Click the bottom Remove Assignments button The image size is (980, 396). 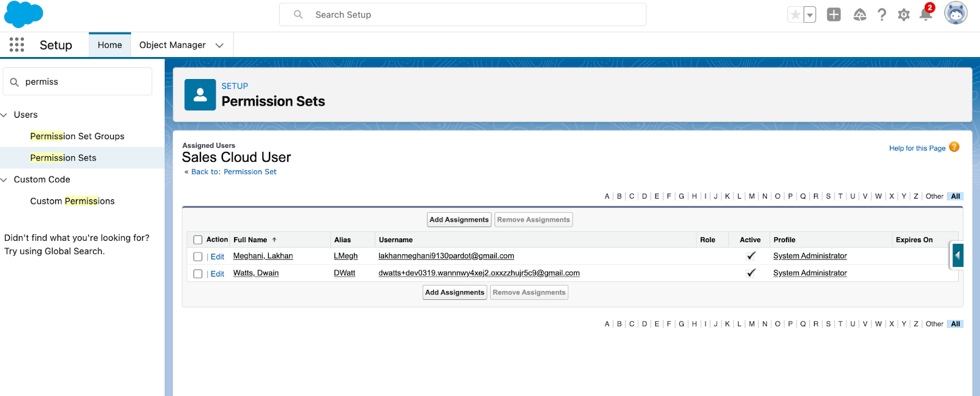[529, 292]
